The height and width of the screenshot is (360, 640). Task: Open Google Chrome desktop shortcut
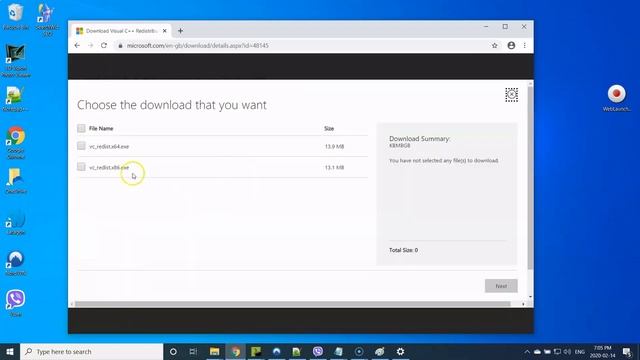[16, 143]
